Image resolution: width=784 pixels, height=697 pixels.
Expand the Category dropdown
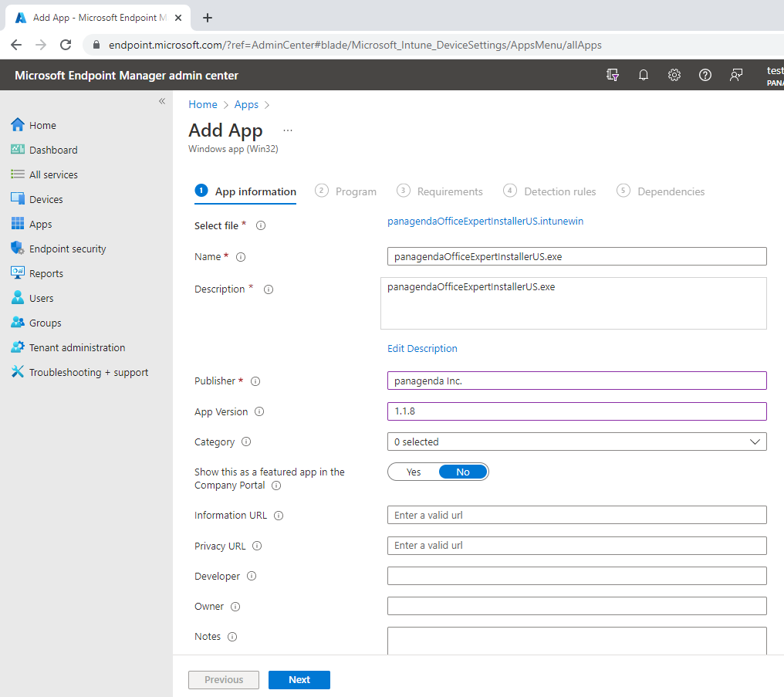point(576,442)
